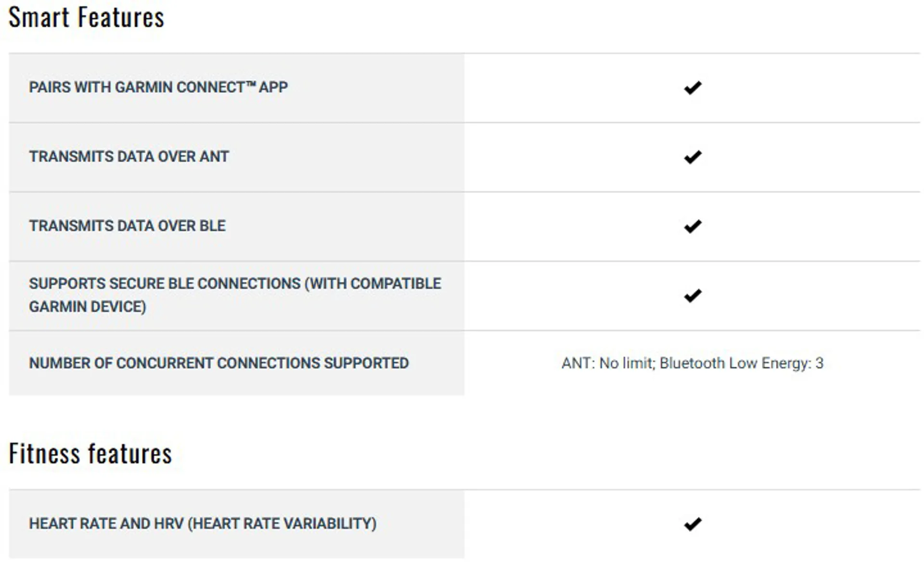Click the word GARMIN DEVICE) in BLE row
The height and width of the screenshot is (566, 924).
point(88,307)
